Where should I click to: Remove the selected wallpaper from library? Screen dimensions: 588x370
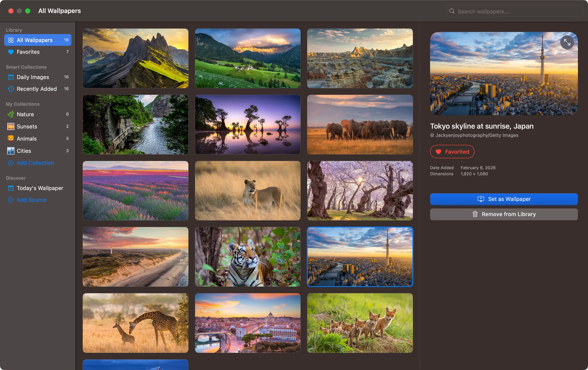[504, 214]
